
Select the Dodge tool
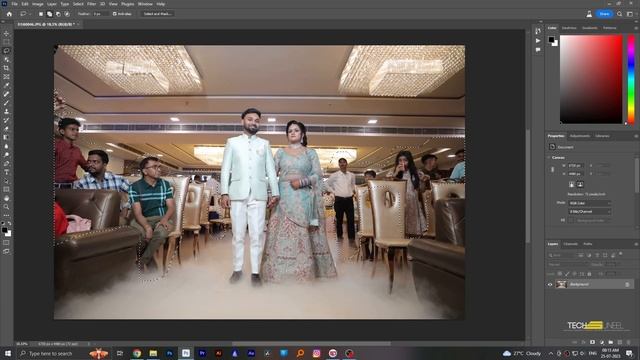coord(6,155)
